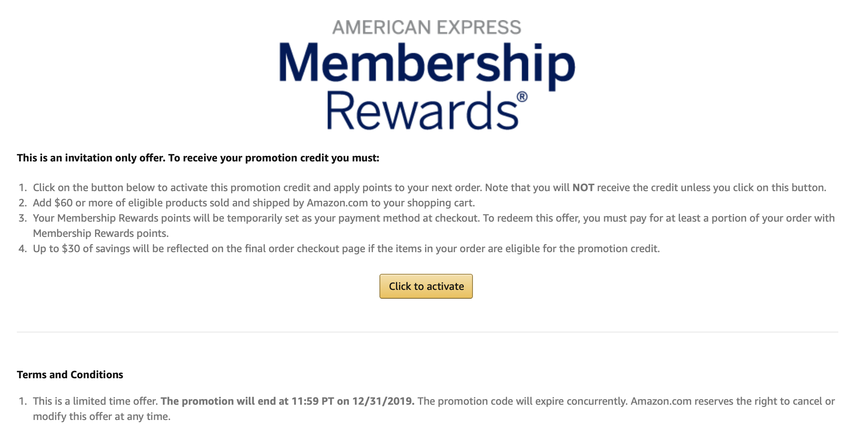Image resolution: width=868 pixels, height=424 pixels.
Task: Select step two about adding $60 of products
Action: 254,203
